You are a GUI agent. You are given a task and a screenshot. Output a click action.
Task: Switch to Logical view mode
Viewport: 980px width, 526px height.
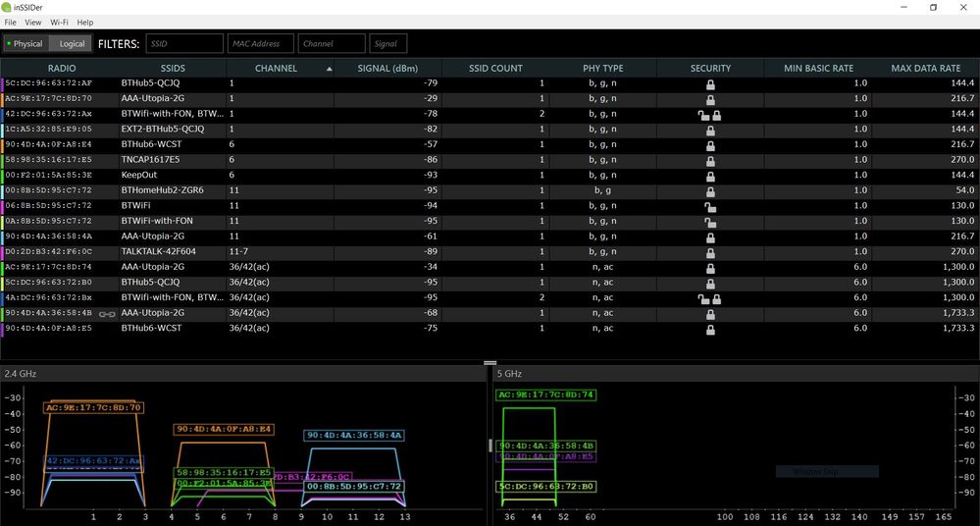71,44
